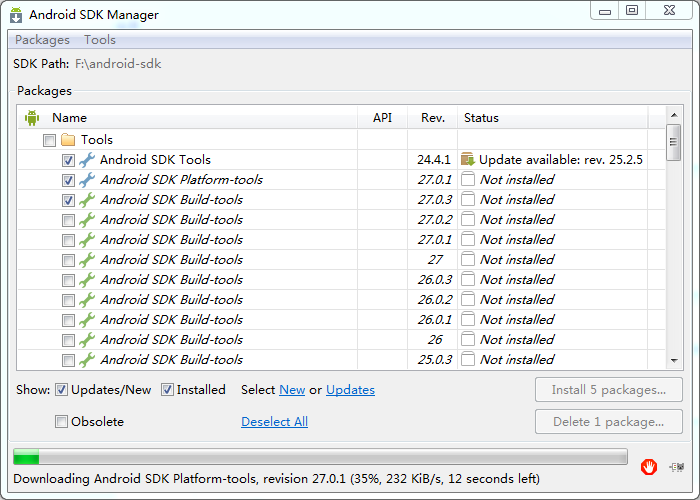Click the blue wrench icon of Android SDK Tools
Viewport: 700px width, 500px height.
coord(87,160)
